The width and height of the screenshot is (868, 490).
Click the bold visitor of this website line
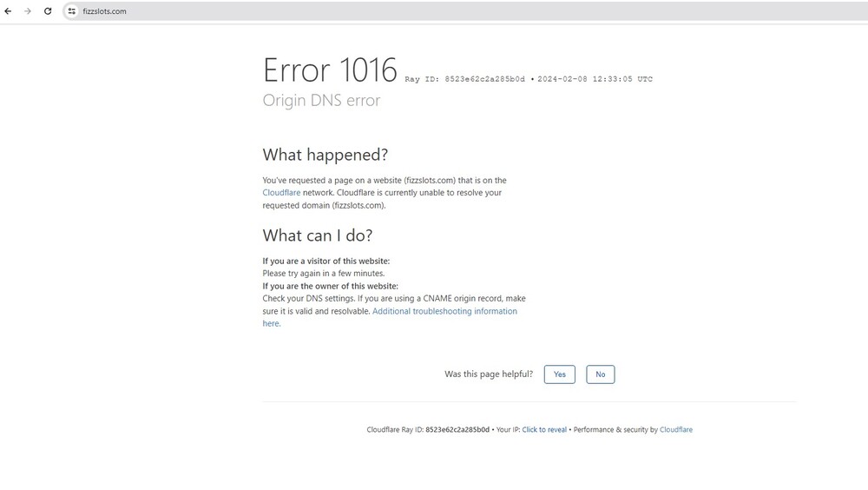(x=326, y=262)
